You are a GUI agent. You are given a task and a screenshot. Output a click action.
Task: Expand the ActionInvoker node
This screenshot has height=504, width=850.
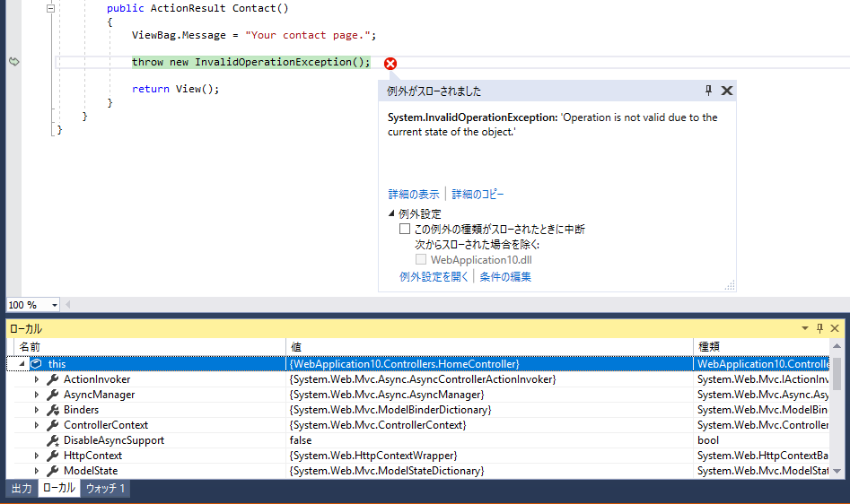(x=36, y=379)
